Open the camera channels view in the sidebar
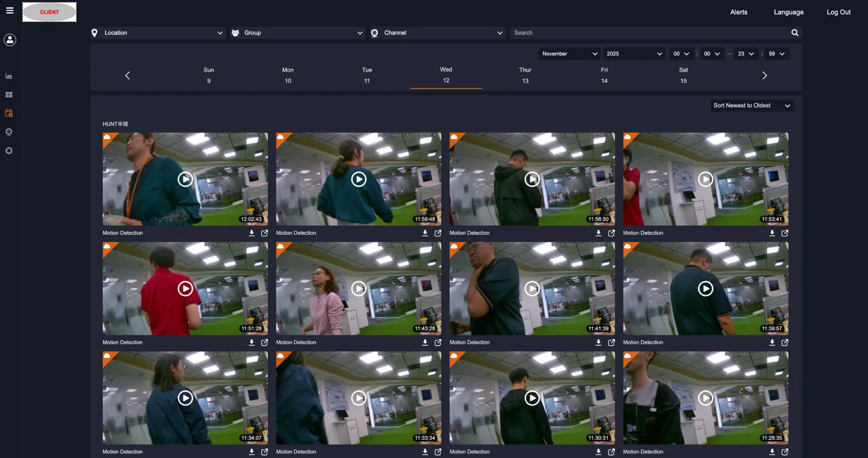 [x=9, y=131]
